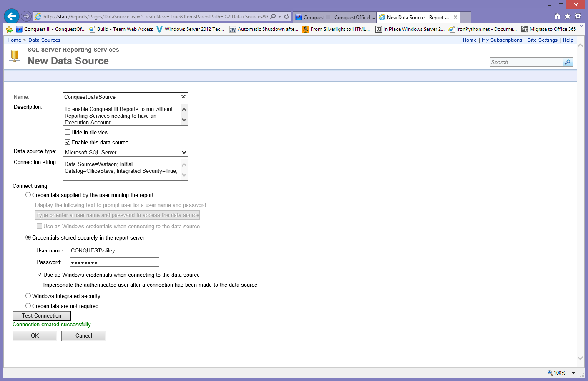Close the New Data Source tab
The width and height of the screenshot is (588, 381).
pos(455,18)
